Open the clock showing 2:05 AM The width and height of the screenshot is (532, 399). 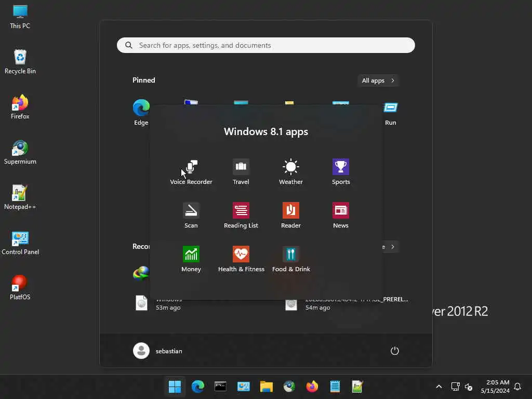(495, 387)
